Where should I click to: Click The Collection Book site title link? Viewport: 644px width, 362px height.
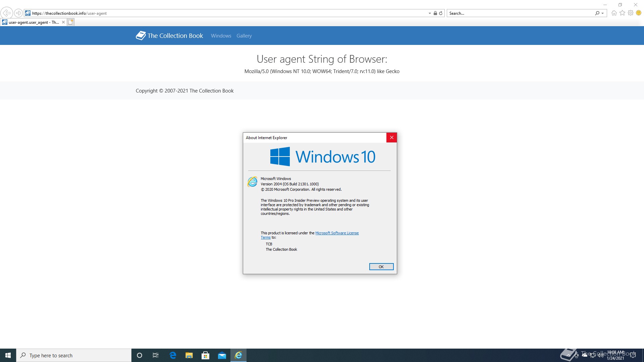(x=175, y=36)
